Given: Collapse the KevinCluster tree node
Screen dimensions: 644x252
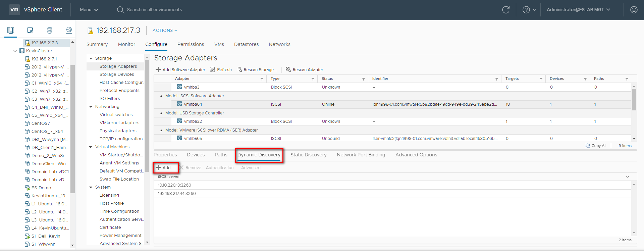Looking at the screenshot, I should 15,51.
